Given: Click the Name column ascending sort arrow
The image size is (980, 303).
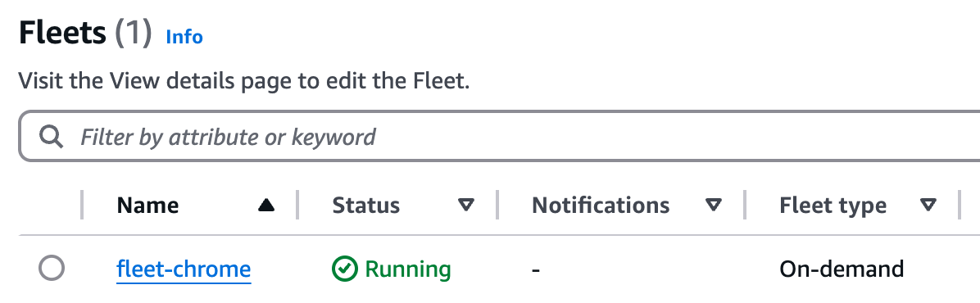Looking at the screenshot, I should click(267, 206).
